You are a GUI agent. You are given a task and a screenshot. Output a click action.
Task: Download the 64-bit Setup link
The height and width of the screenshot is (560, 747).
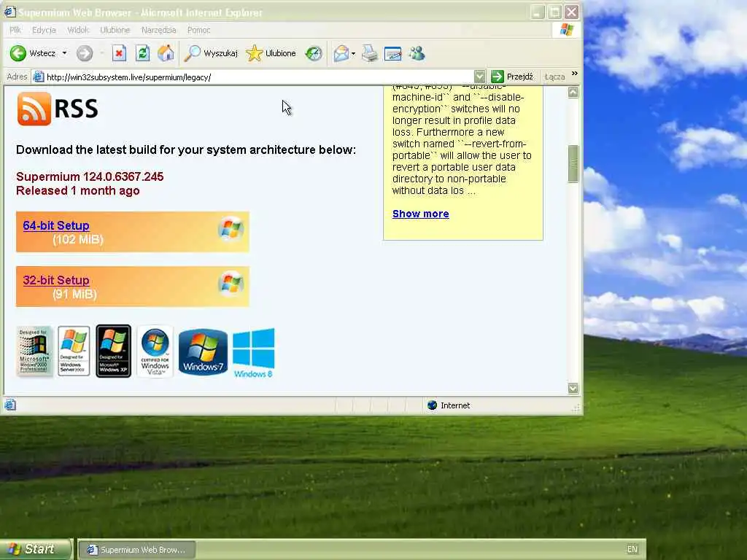(56, 226)
